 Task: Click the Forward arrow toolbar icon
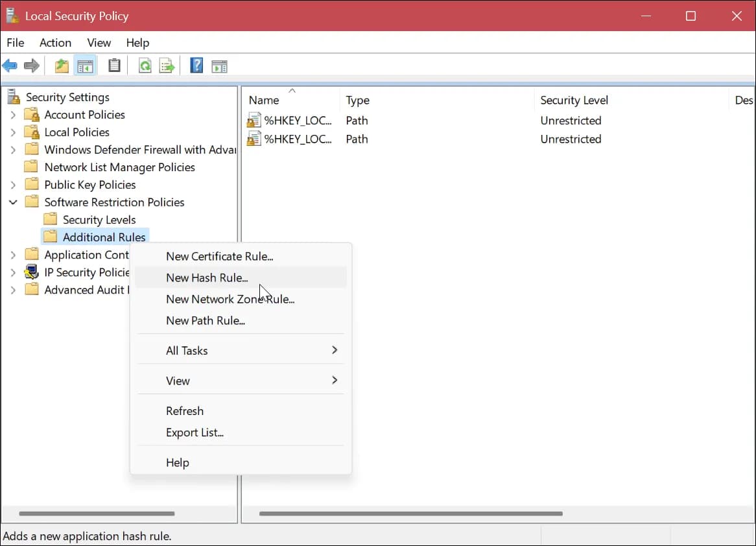31,65
